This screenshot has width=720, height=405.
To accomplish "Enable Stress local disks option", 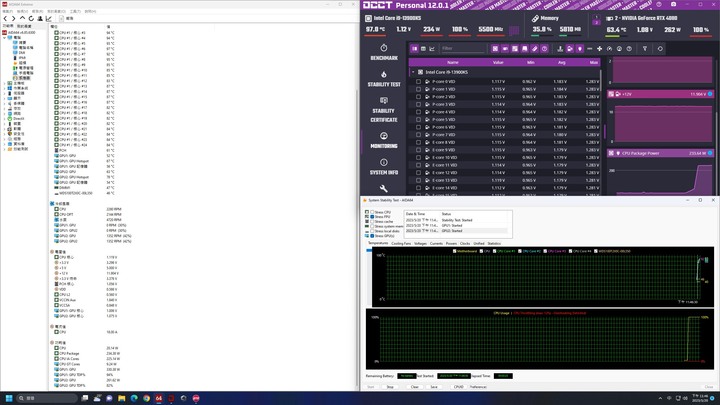I will coord(372,231).
